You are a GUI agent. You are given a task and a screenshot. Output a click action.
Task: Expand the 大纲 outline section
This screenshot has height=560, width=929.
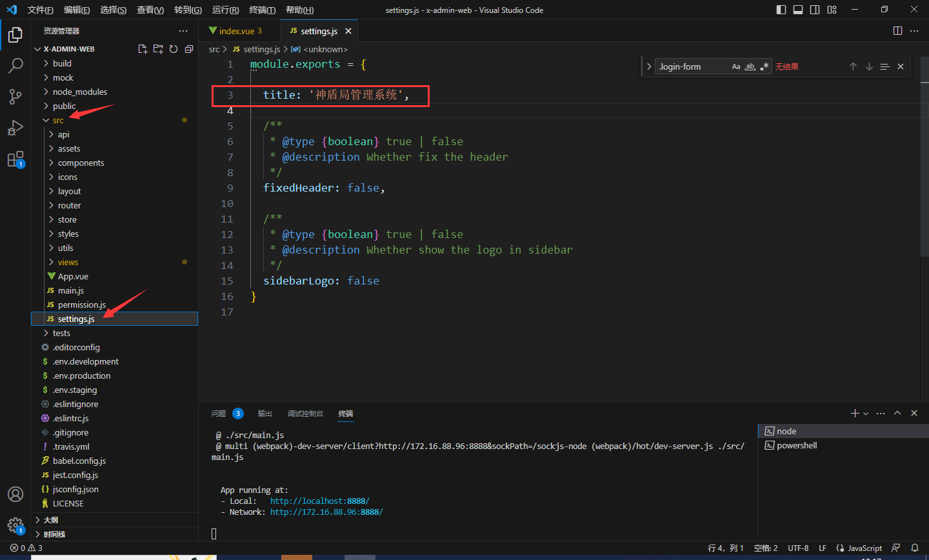pyautogui.click(x=115, y=519)
